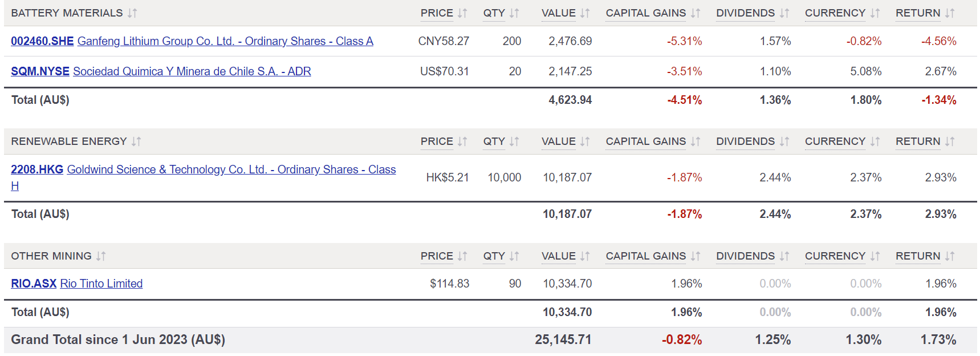980x356 pixels.
Task: Open Sociedad Quimica Y Minera link
Action: [192, 71]
